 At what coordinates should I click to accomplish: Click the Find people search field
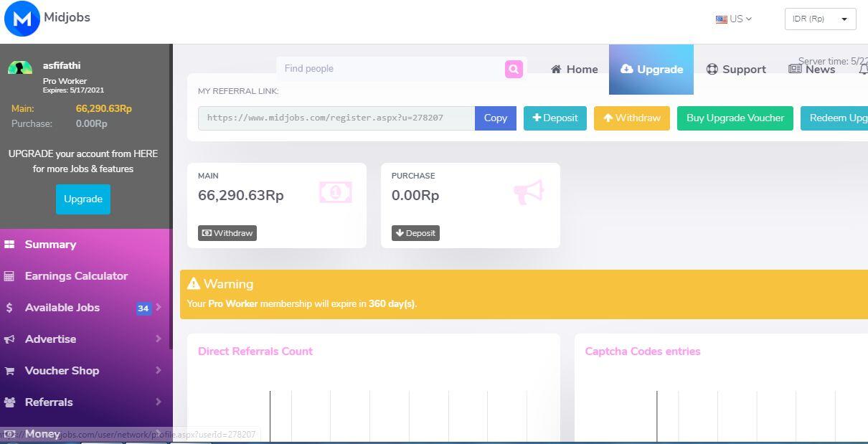point(391,69)
